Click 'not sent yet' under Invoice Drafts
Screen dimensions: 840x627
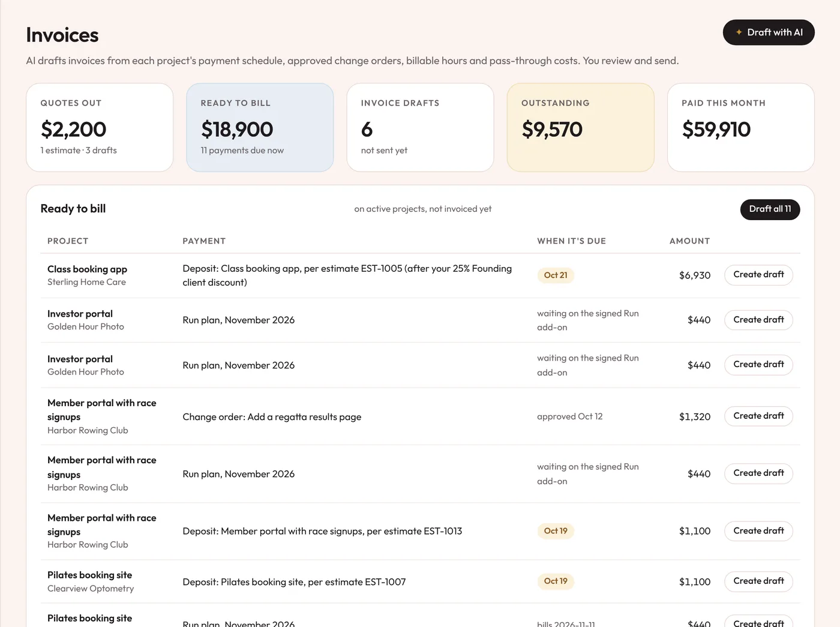pyautogui.click(x=384, y=151)
